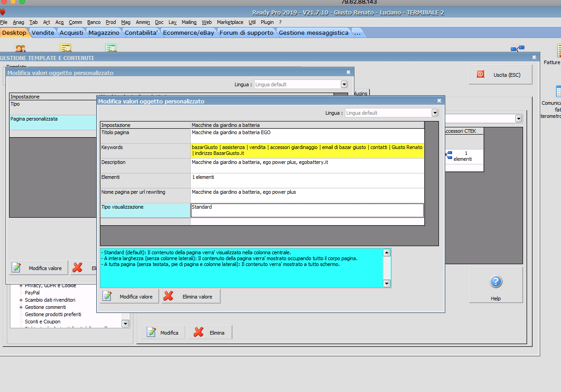Switch to the Contabilita' tab

141,33
